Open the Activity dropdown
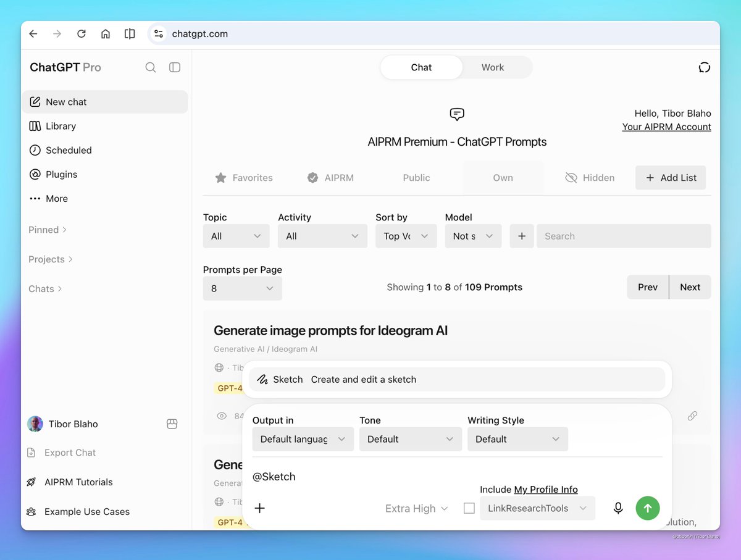The height and width of the screenshot is (560, 741). [323, 236]
